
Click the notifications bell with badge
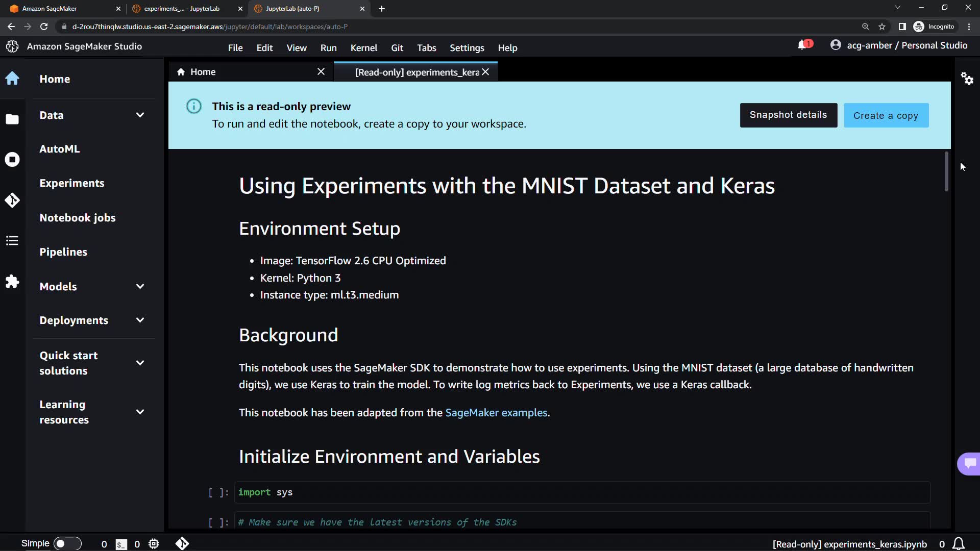pos(803,45)
